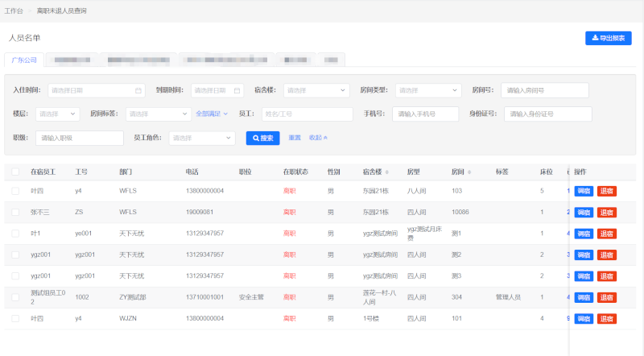This screenshot has width=644, height=356.
Task: Click 退宿 for 叶1
Action: point(607,234)
